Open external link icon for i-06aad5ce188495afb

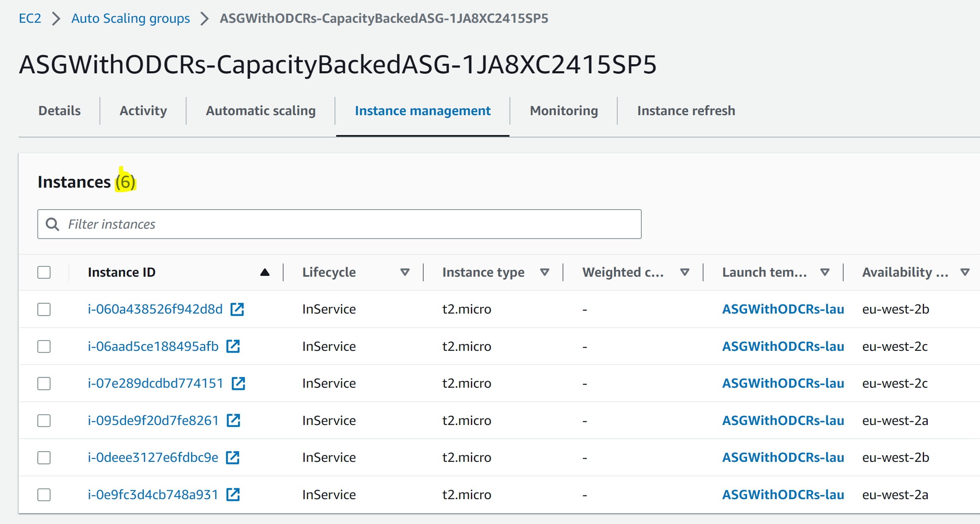(233, 346)
